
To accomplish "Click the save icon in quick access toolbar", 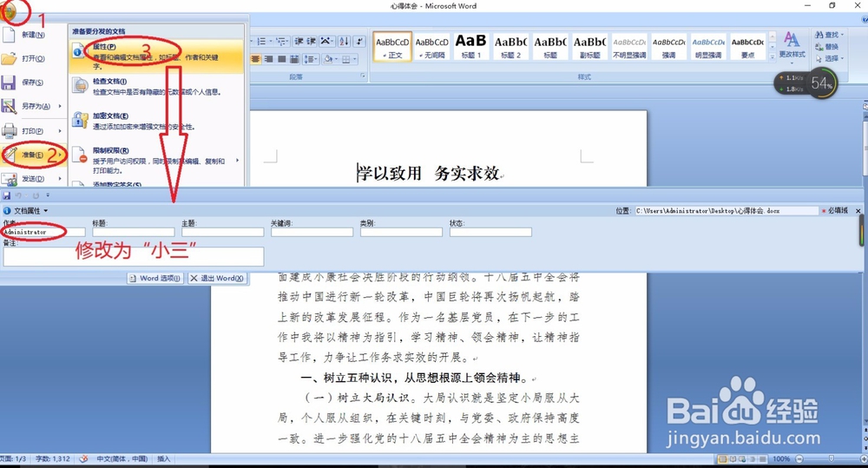I will click(x=7, y=195).
